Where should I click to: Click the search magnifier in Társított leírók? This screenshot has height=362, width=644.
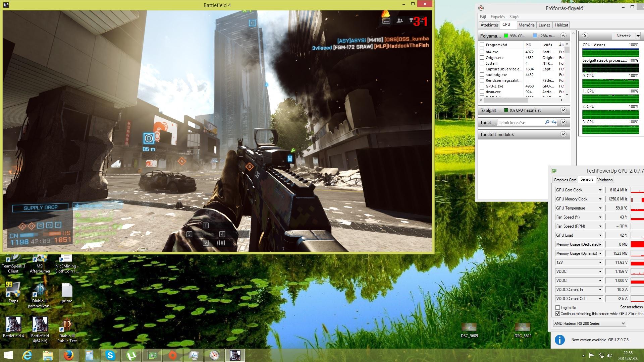(547, 122)
